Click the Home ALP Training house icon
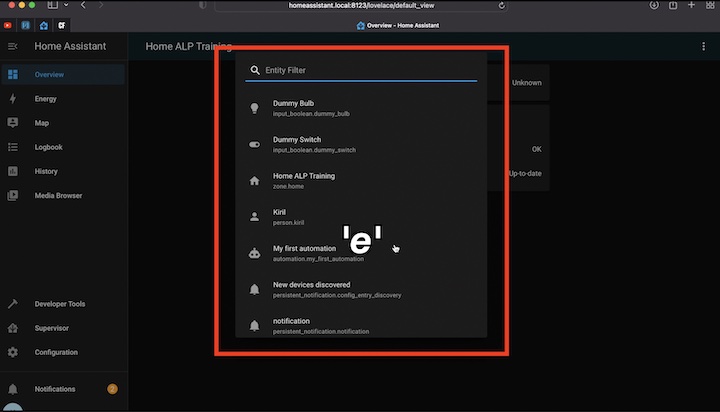 (x=254, y=181)
